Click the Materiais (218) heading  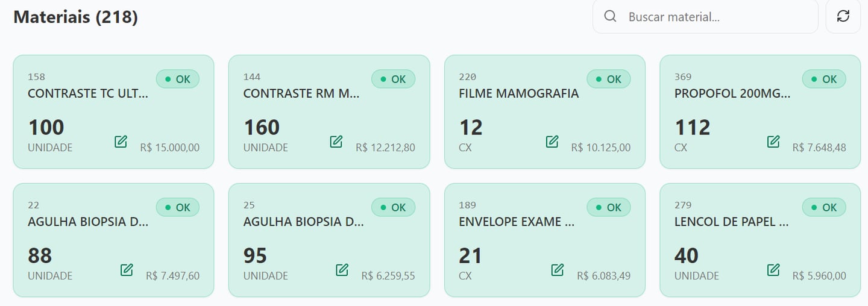pyautogui.click(x=75, y=17)
